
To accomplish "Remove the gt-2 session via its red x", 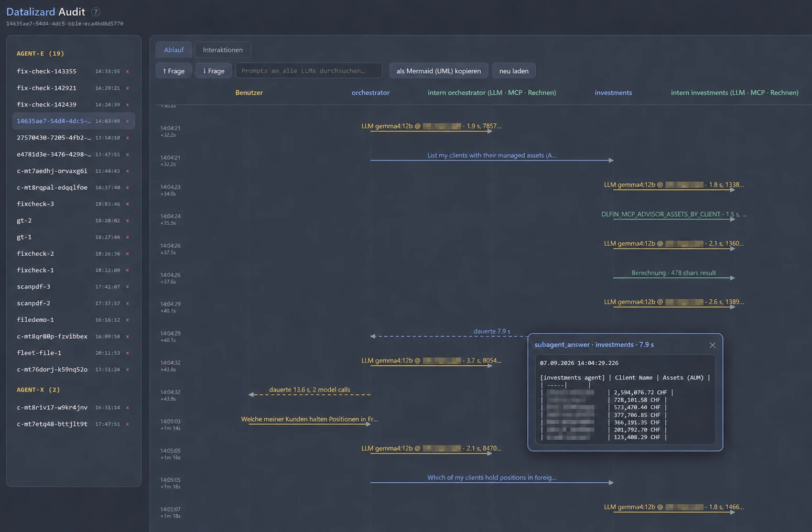I will (x=127, y=221).
